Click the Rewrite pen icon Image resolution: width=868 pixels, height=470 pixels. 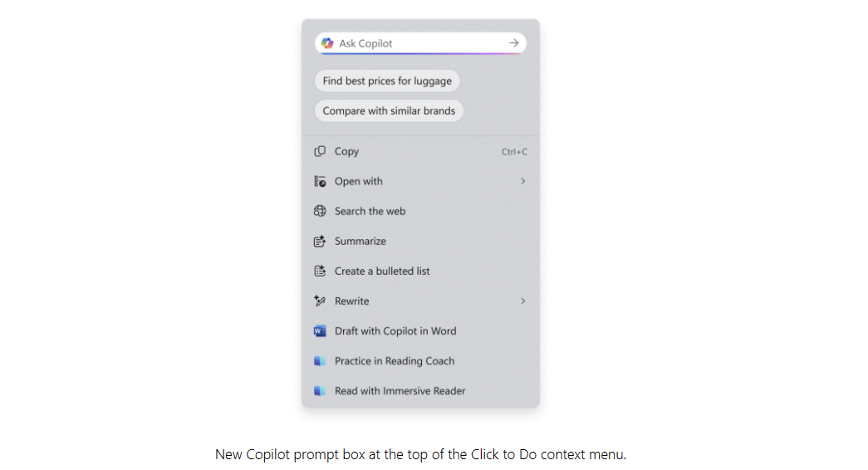coord(320,301)
